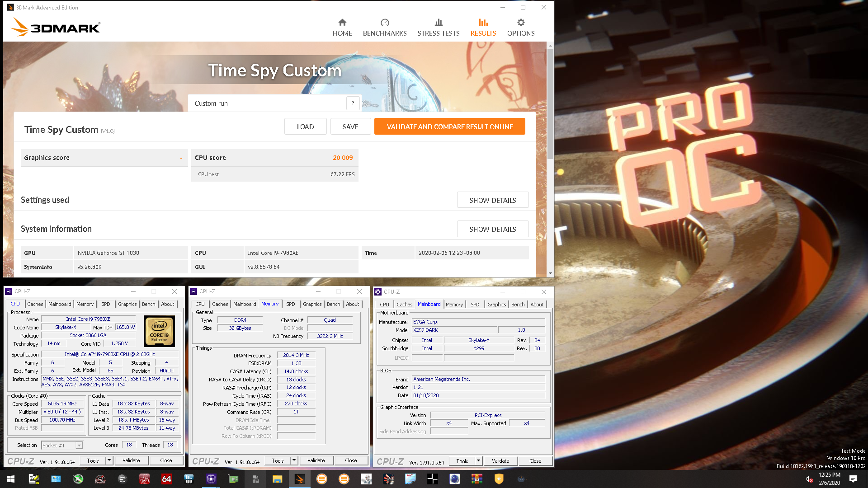Open the WinRAR taskbar icon
Viewport: 868px width, 488px height.
(x=476, y=479)
